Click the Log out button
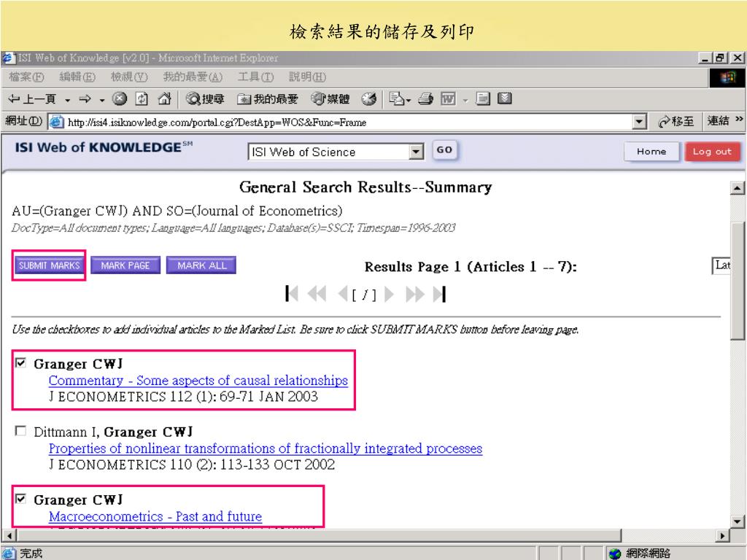Image resolution: width=747 pixels, height=560 pixels. pyautogui.click(x=712, y=152)
